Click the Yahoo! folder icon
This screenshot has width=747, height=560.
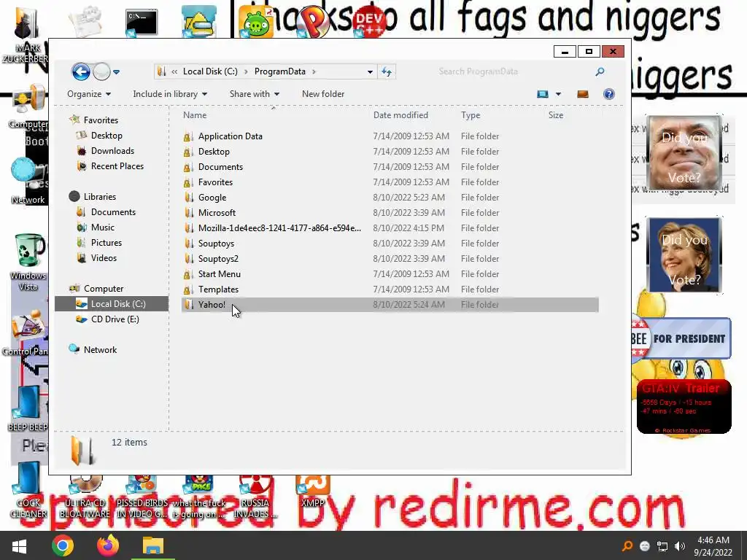click(x=189, y=305)
